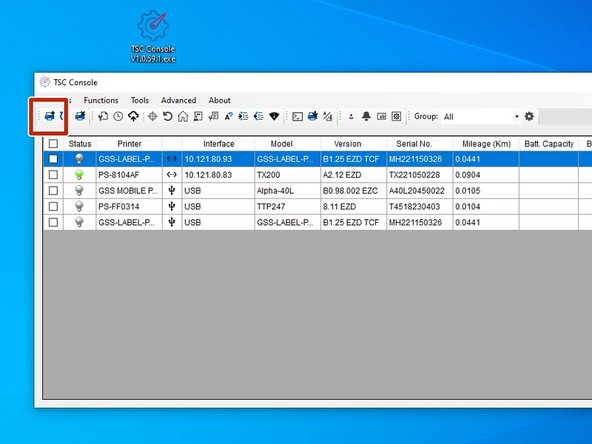
Task: Click the document page toolbar icon
Action: [x=198, y=116]
